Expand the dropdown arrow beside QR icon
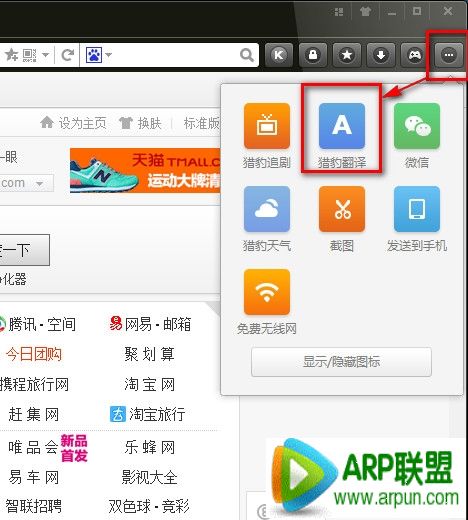Screen dimensions: 468x520 (46, 55)
